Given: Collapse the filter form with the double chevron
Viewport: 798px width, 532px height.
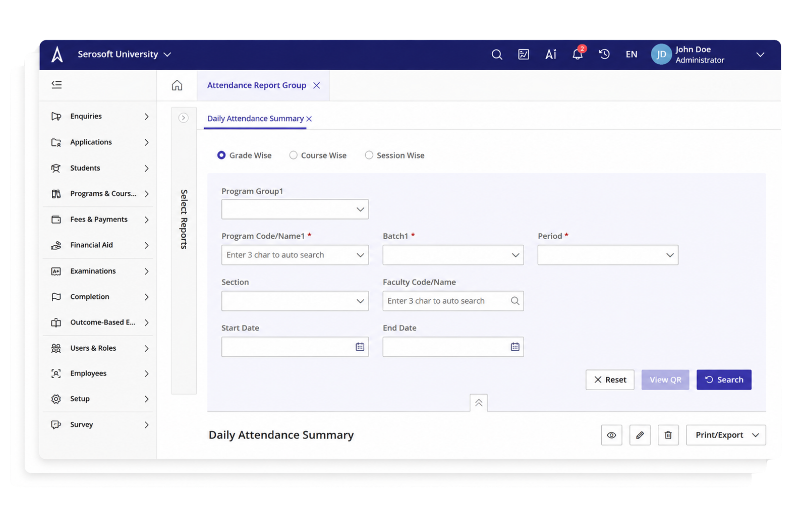Looking at the screenshot, I should click(x=478, y=402).
